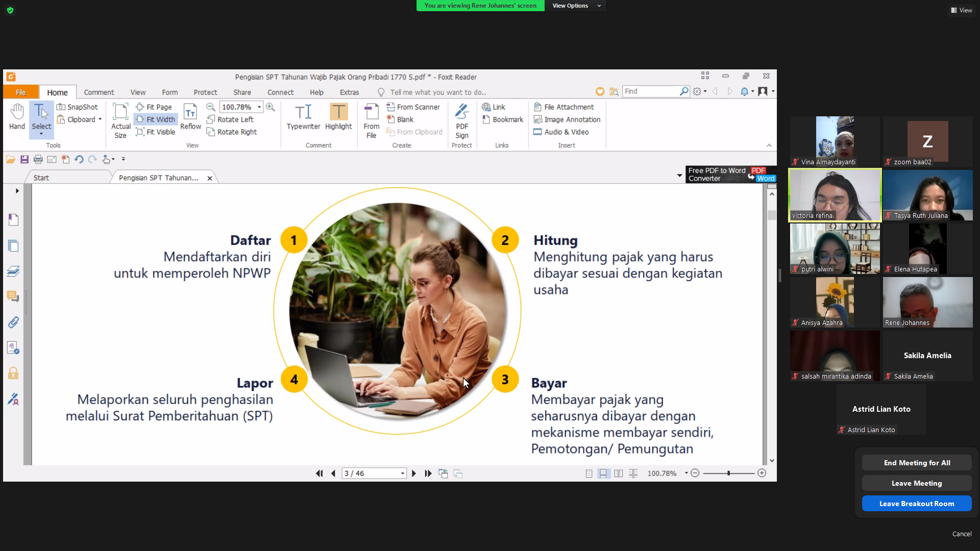The width and height of the screenshot is (980, 551).
Task: Open the Extras ribbon tab
Action: pos(350,92)
